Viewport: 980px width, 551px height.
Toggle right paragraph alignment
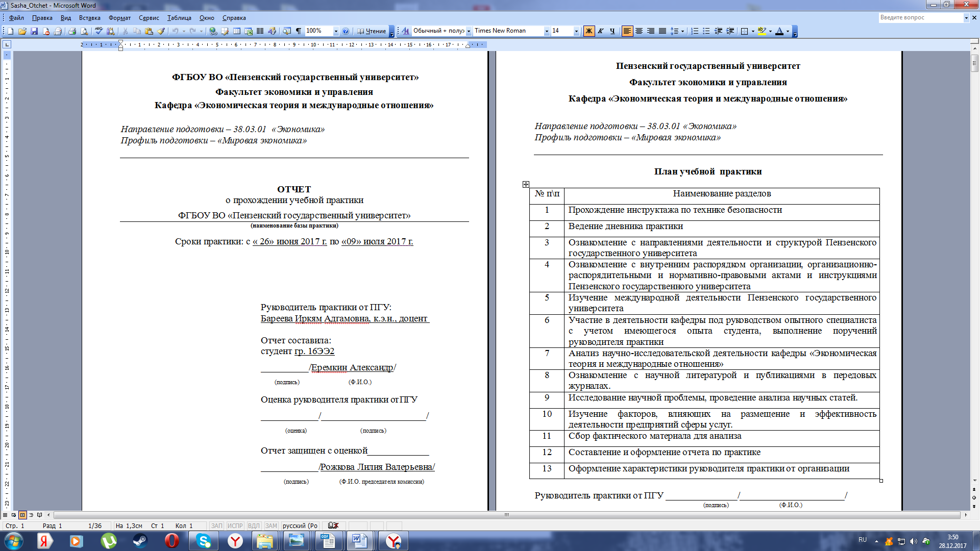[x=651, y=31]
